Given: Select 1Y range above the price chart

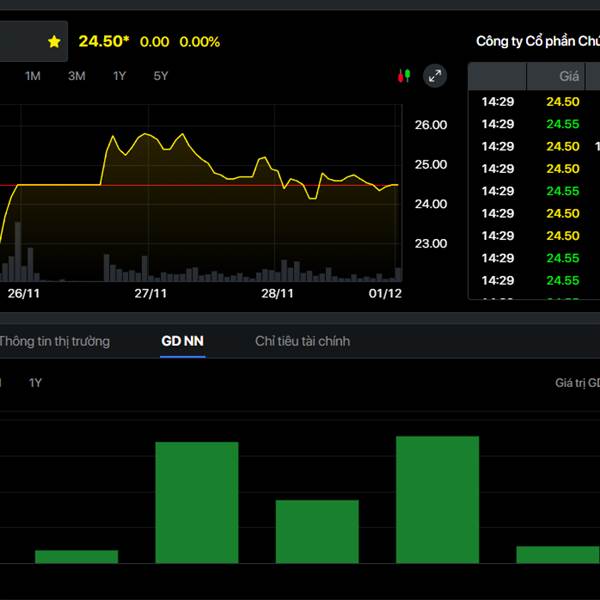Looking at the screenshot, I should [120, 76].
